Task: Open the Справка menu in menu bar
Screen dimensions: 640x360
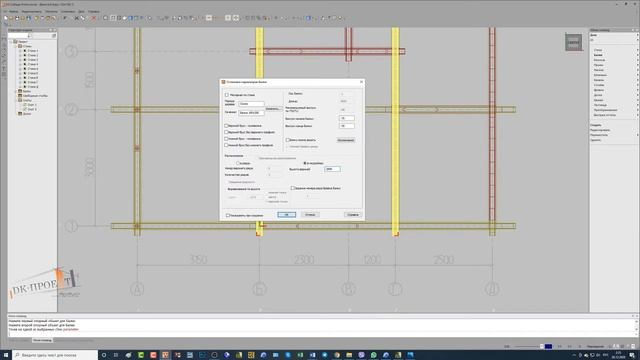Action: pos(94,11)
